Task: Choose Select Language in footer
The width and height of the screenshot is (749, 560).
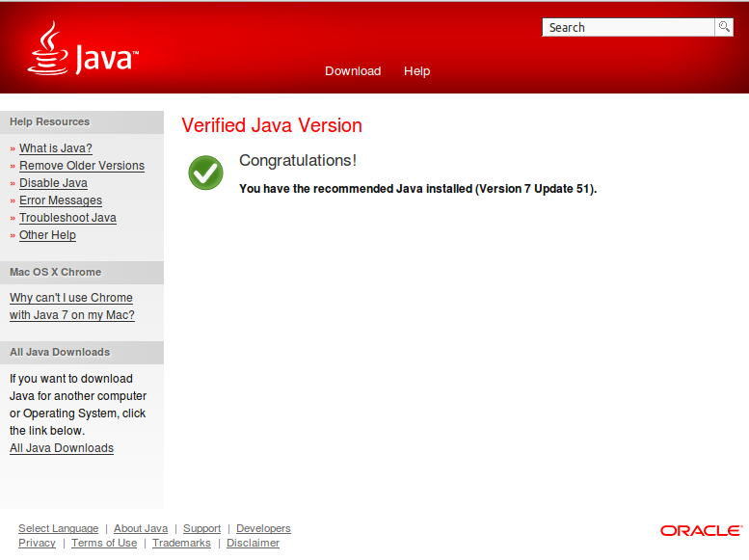Action: click(59, 528)
